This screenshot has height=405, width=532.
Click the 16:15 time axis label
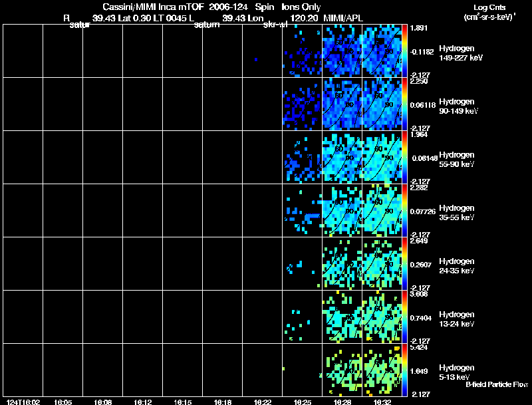(183, 402)
